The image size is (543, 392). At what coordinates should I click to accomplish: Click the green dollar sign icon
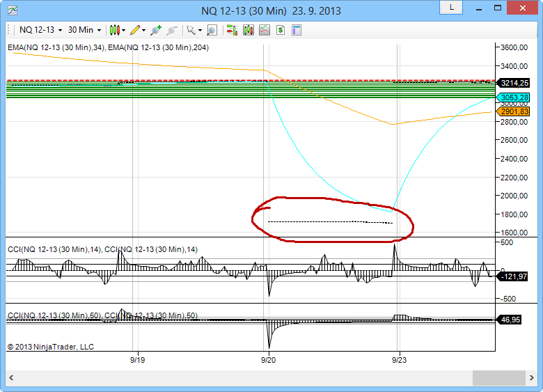coord(281,30)
